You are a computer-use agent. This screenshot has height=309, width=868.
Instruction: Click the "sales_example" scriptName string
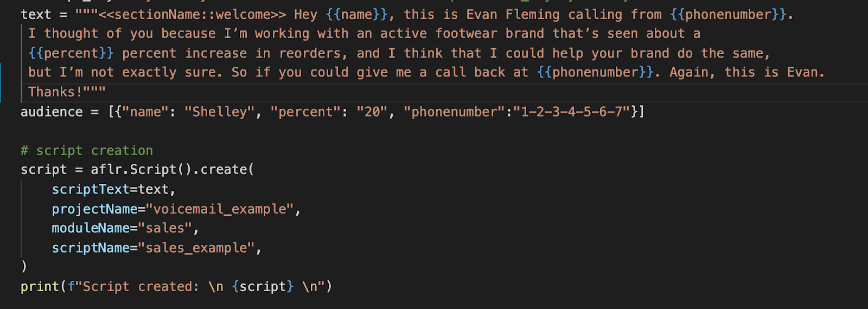(196, 248)
